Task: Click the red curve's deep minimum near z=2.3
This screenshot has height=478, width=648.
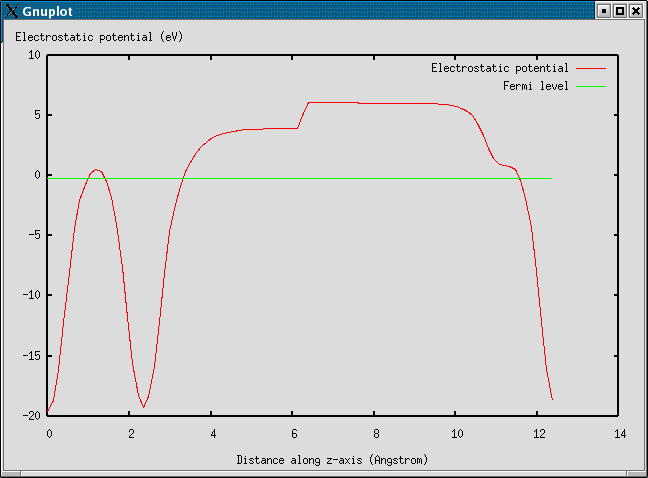Action: [x=144, y=406]
